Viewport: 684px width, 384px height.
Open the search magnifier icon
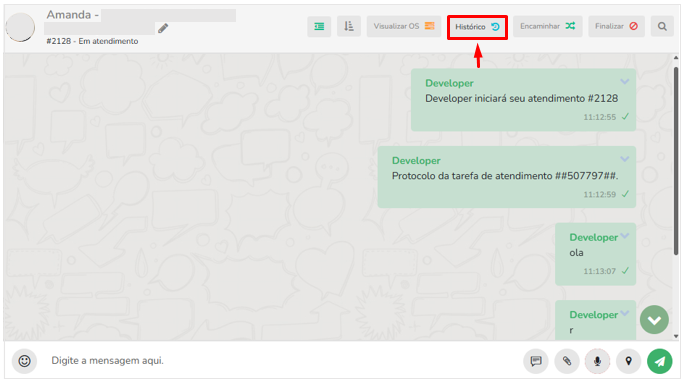click(662, 27)
